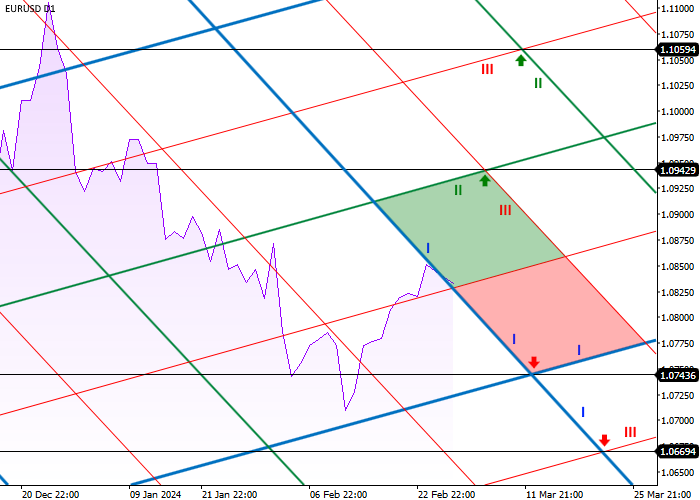
Task: Click the 25 Mar 21:00 date label
Action: 662,495
